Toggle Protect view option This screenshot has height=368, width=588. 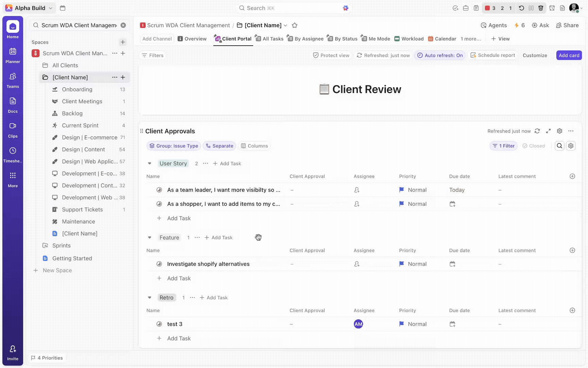[x=331, y=55]
